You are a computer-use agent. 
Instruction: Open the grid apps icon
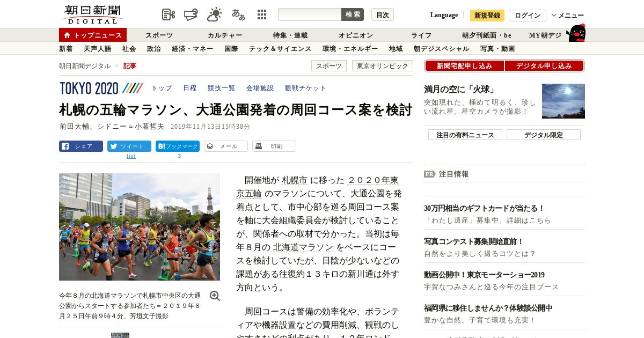262,14
